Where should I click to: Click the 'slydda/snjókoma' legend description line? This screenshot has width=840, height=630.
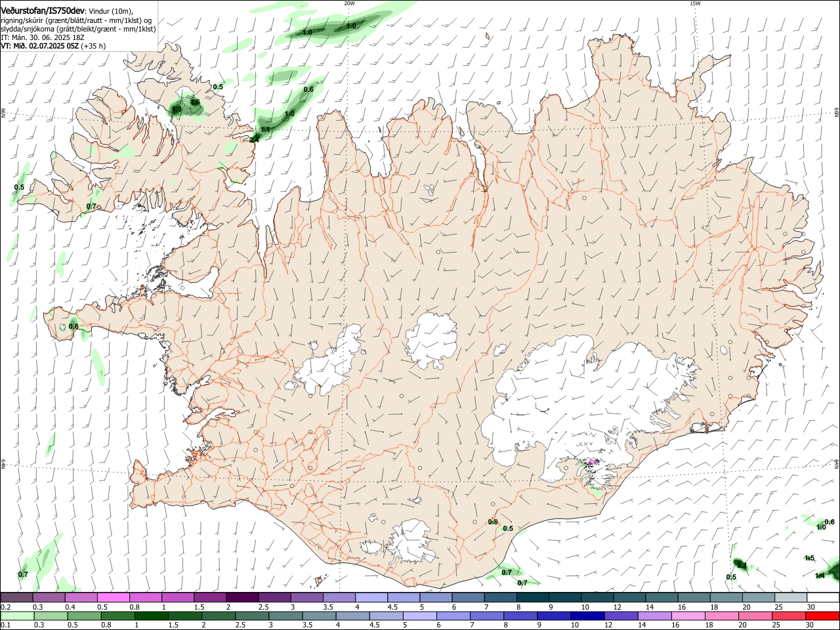tap(78, 29)
